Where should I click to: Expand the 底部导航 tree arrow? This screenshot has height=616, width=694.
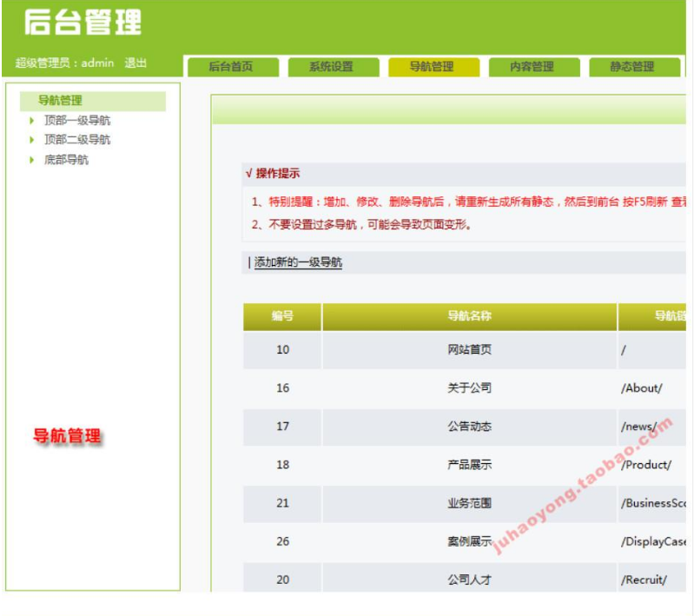click(32, 160)
